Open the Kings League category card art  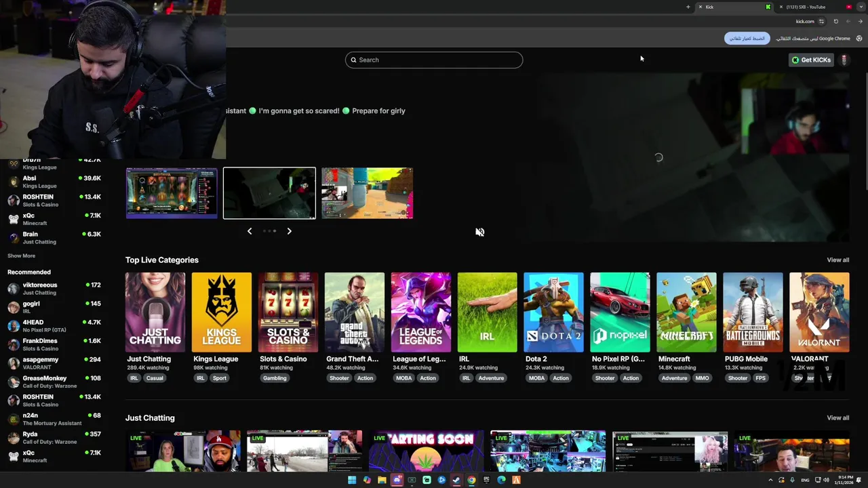[x=221, y=312]
